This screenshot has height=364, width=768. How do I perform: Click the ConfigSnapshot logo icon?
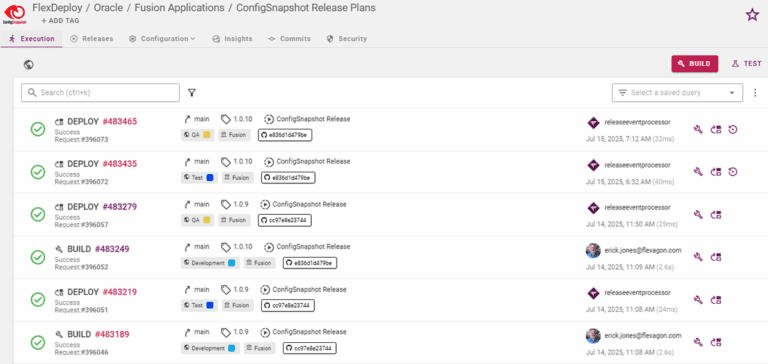(15, 13)
